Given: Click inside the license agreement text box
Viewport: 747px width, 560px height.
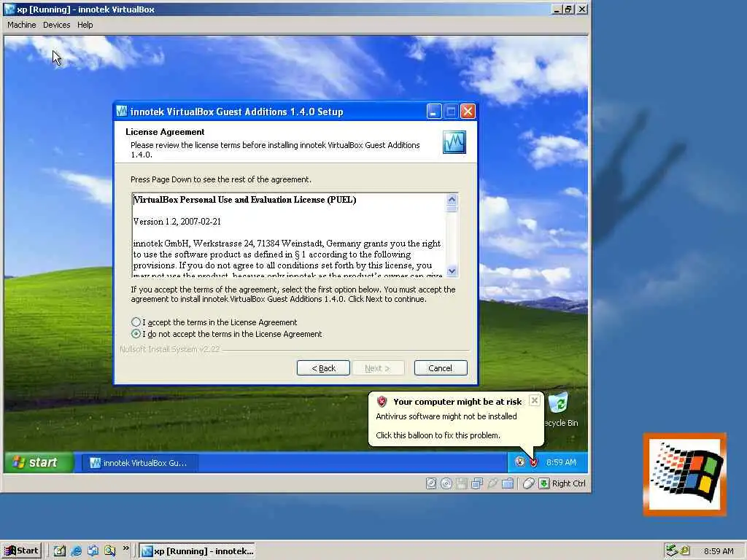Looking at the screenshot, I should [289, 236].
